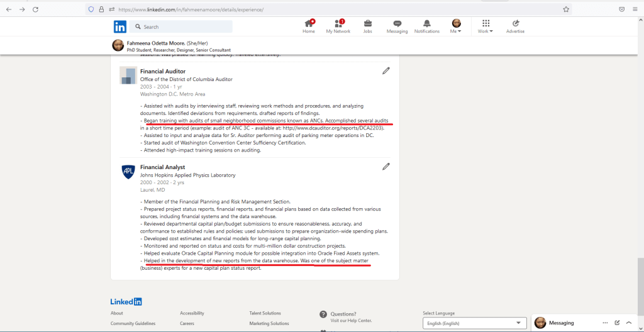
Task: Reload the page in the browser
Action: point(35,9)
